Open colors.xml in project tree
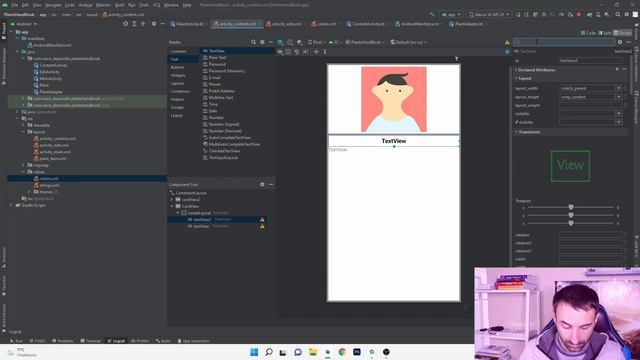Image resolution: width=640 pixels, height=360 pixels. 49,178
